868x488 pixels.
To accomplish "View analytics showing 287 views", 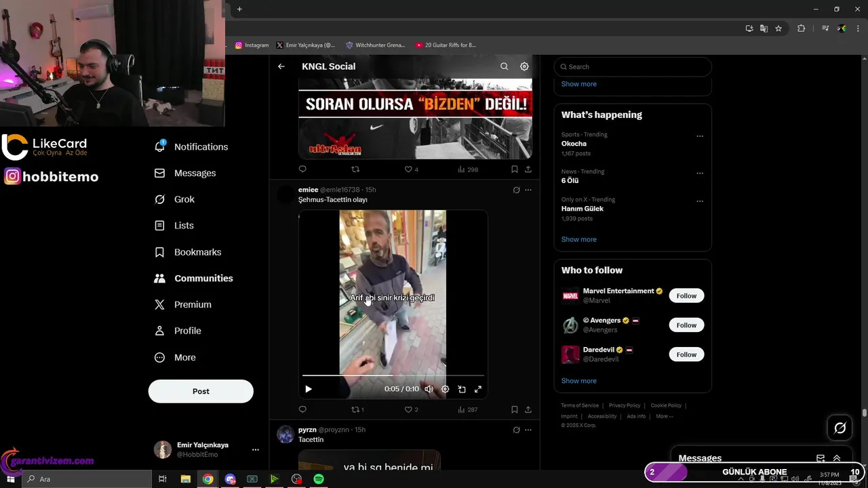I will coord(468,409).
